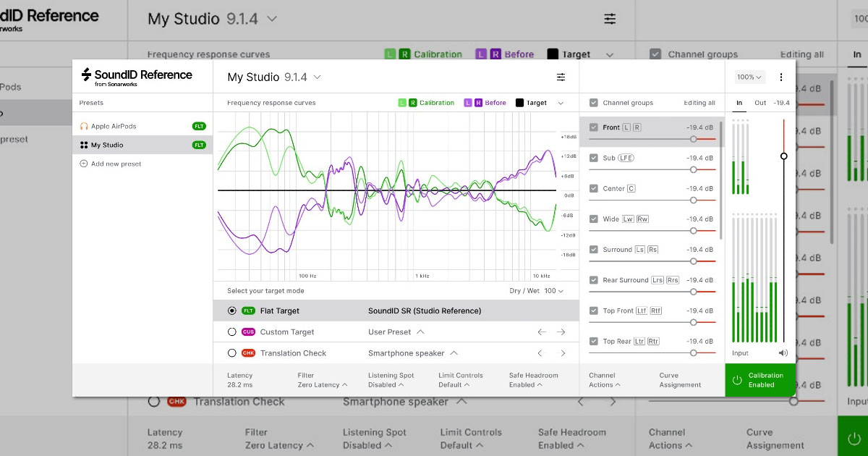Switch to the Out meter tab
Image resolution: width=868 pixels, height=456 pixels.
760,103
